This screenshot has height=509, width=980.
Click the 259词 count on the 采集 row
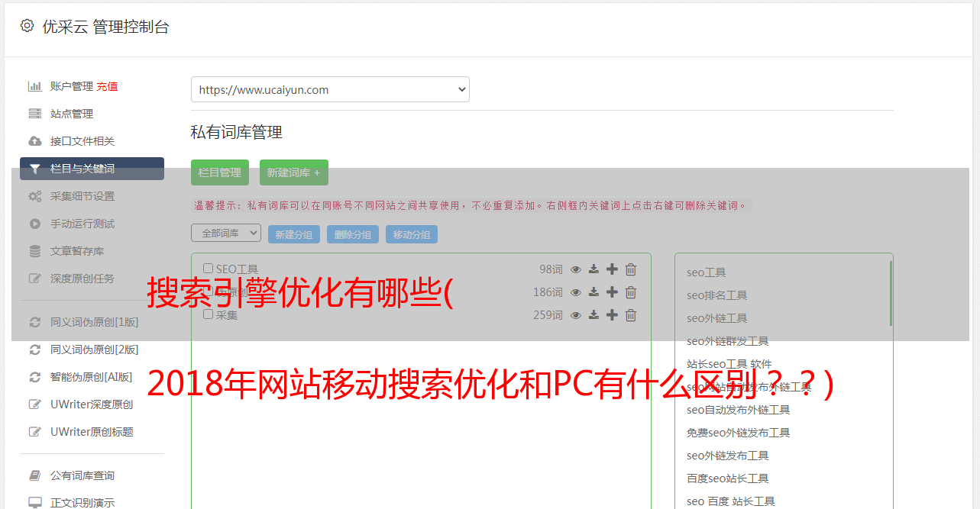[x=548, y=315]
